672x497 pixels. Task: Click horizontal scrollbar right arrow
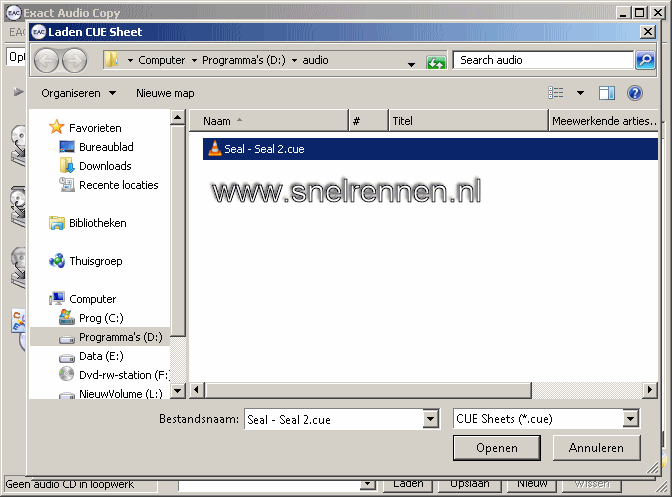pos(650,389)
